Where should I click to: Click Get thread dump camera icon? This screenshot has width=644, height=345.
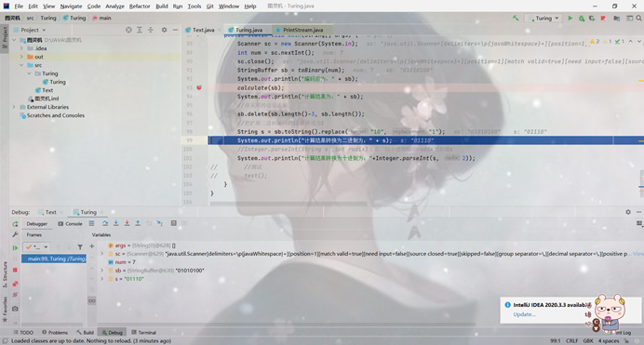tap(15, 309)
